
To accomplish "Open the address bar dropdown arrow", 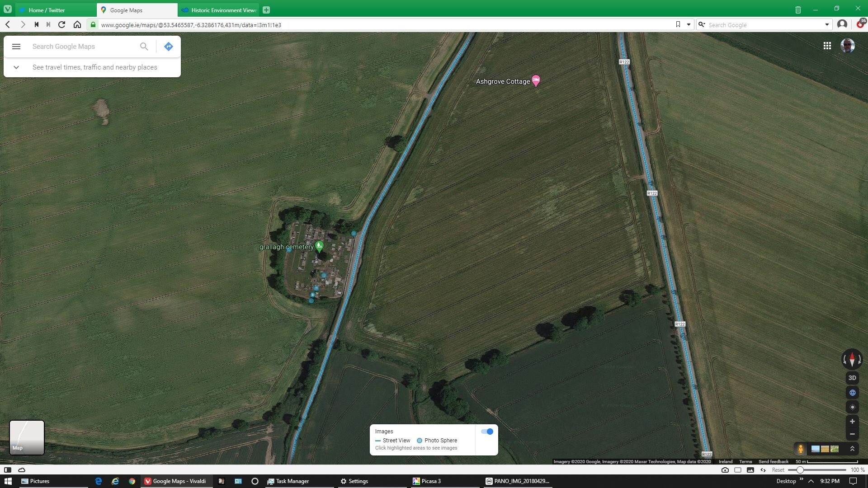I will (x=689, y=24).
